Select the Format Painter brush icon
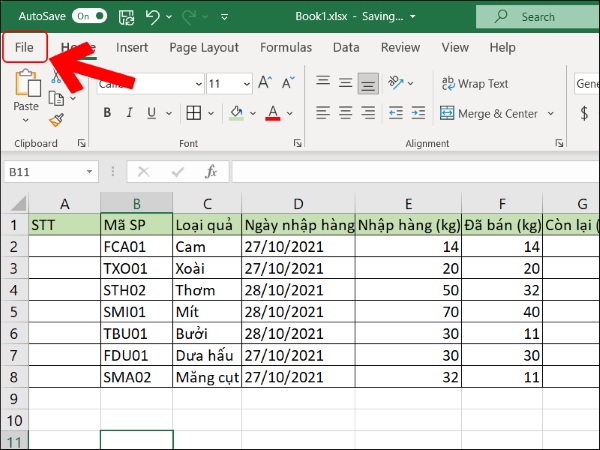 [x=57, y=119]
